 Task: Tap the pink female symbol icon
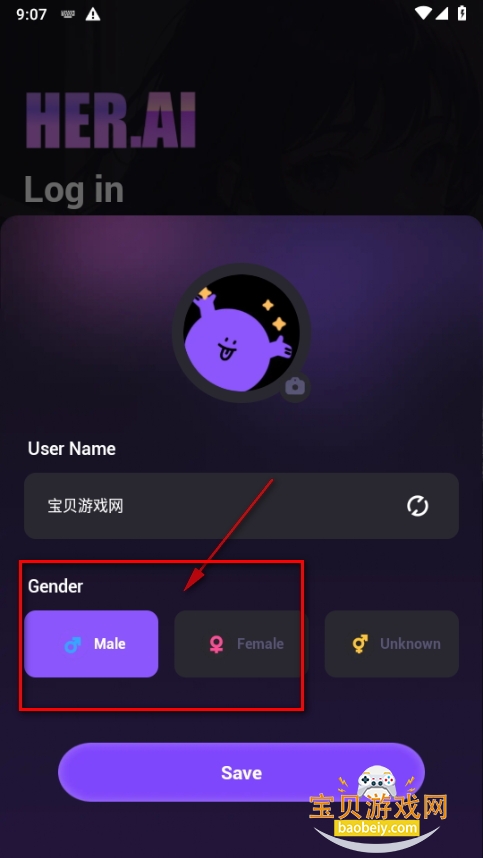[217, 644]
